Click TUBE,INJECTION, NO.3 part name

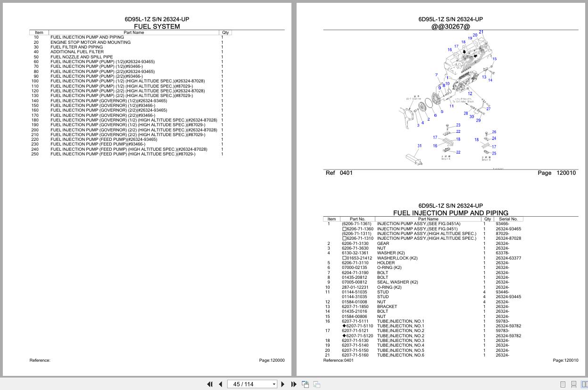coord(400,341)
